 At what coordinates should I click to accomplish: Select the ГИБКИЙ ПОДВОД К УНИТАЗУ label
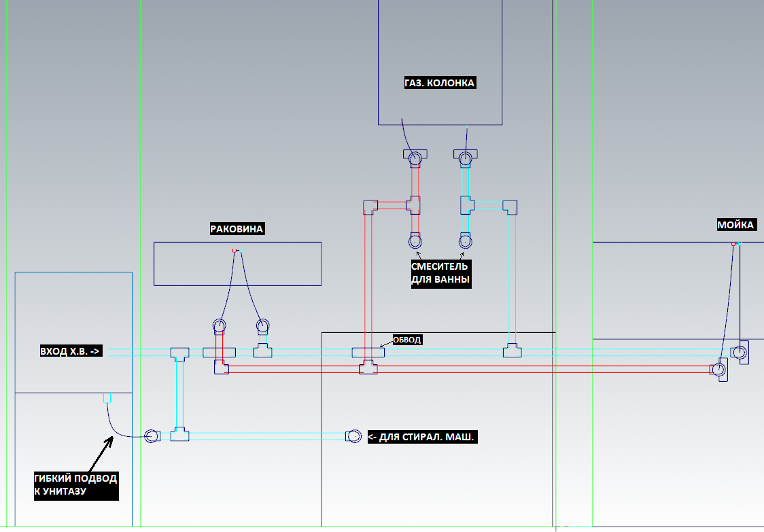coord(76,484)
